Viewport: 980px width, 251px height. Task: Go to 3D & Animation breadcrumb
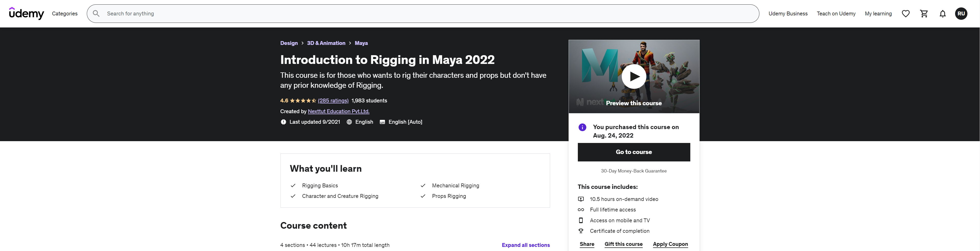[x=326, y=43]
